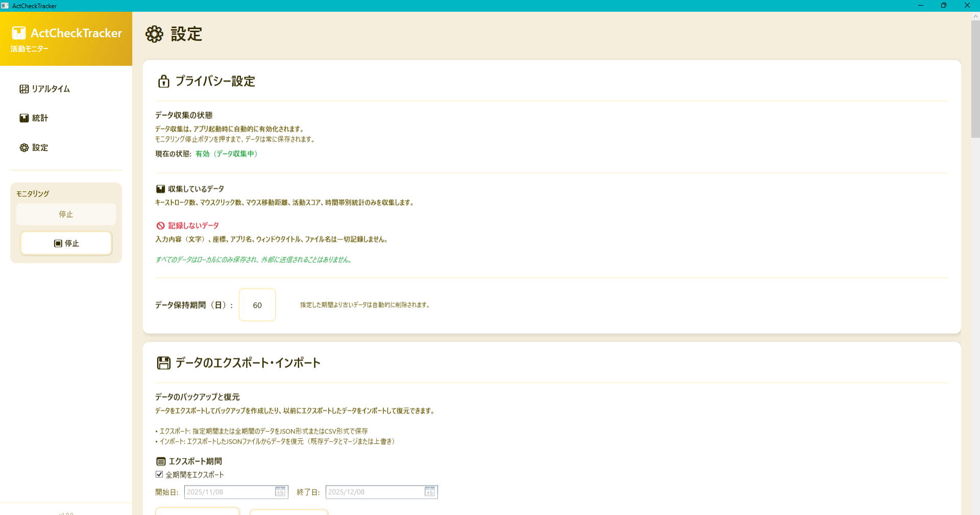980x515 pixels.
Task: Click the lock icon beside プライバシー設定
Action: (163, 81)
